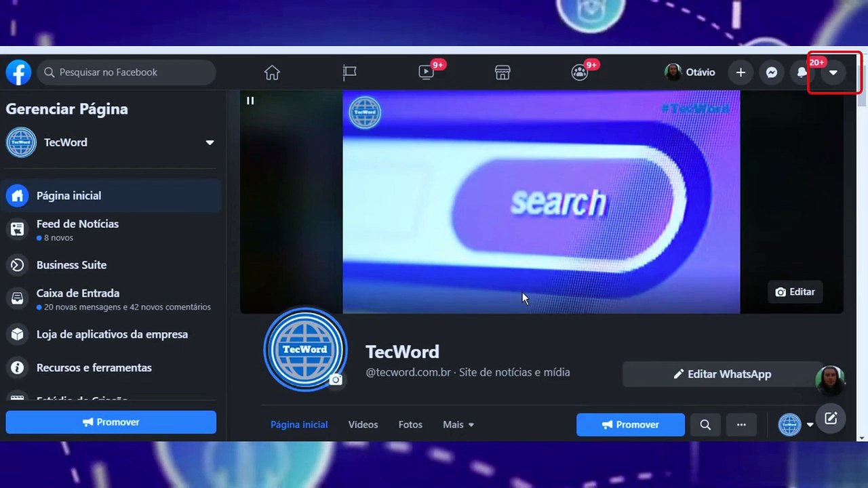Click the Facebook logo icon
The width and height of the screenshot is (868, 488).
(x=18, y=73)
